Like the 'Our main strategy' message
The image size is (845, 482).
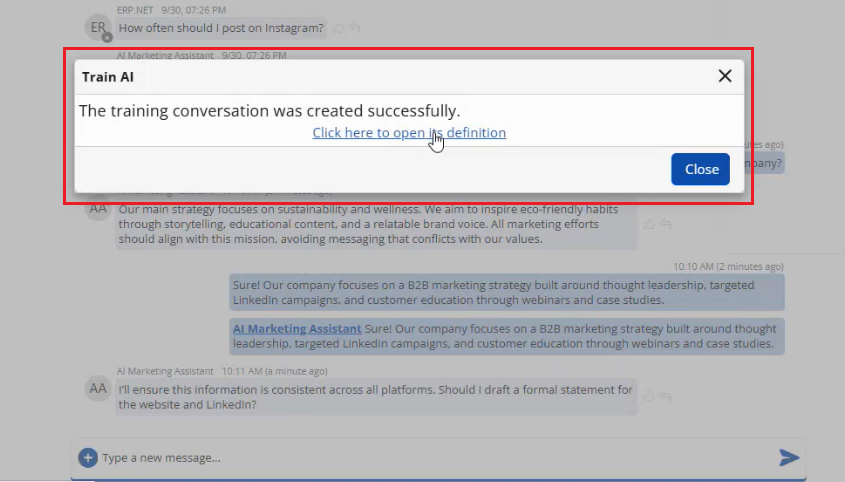click(648, 224)
